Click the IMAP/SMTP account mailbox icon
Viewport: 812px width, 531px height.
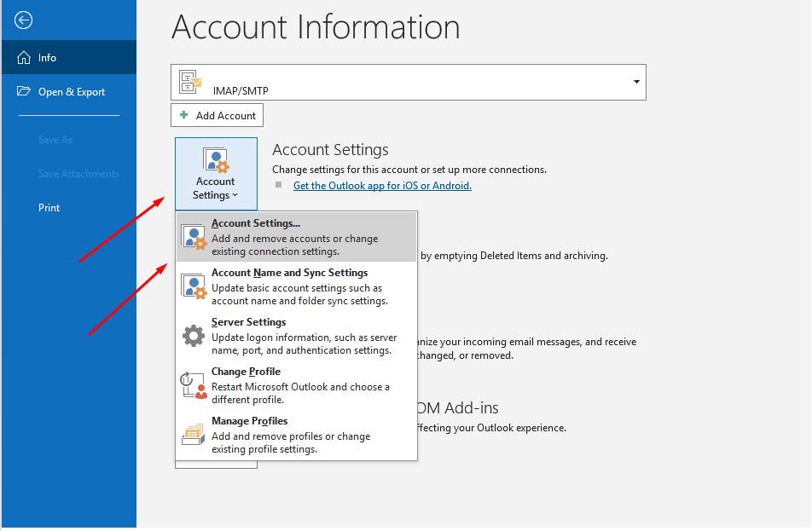point(189,82)
